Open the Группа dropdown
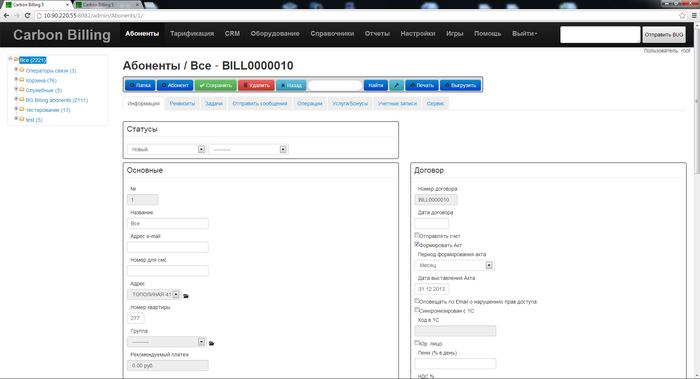The height and width of the screenshot is (379, 700). (166, 342)
